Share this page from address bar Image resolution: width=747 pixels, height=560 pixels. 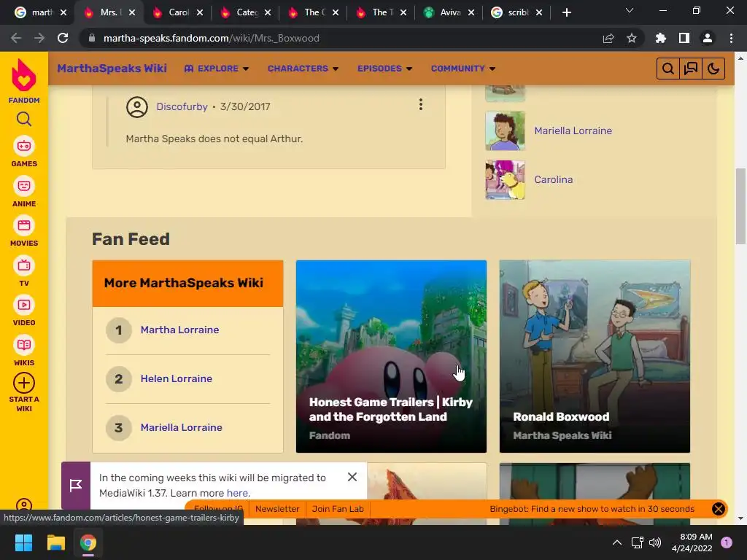pyautogui.click(x=608, y=38)
